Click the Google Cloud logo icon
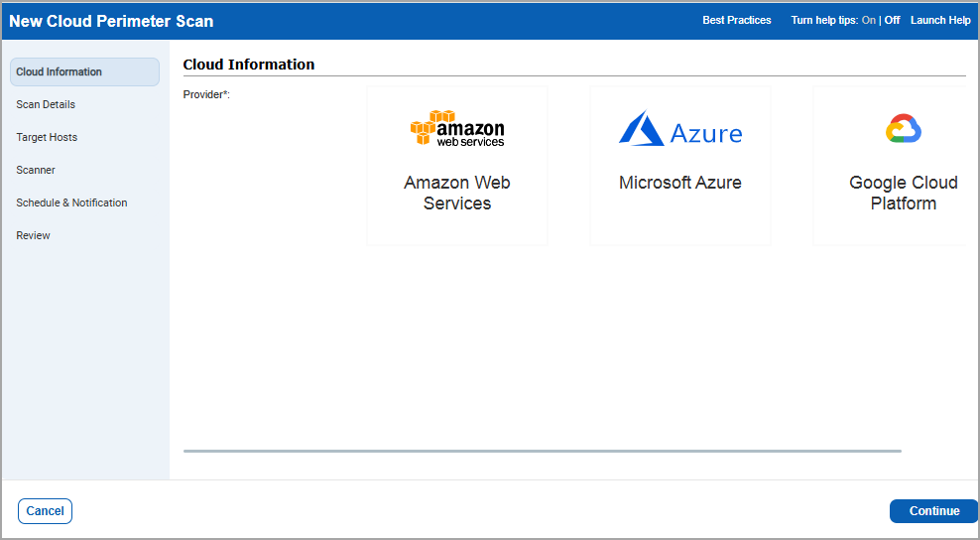This screenshot has width=980, height=540. [904, 129]
